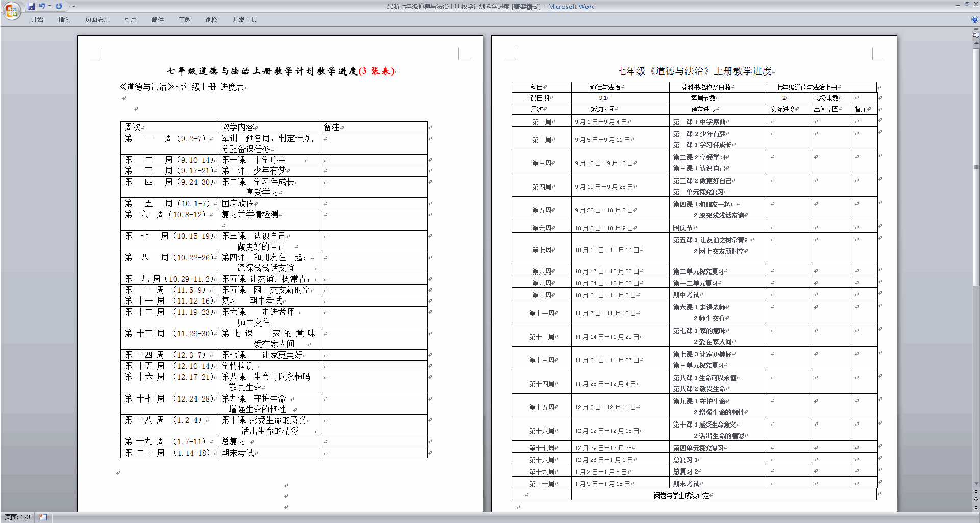Jump to next page with the double-down arrow
The image size is (980, 523).
[976, 507]
